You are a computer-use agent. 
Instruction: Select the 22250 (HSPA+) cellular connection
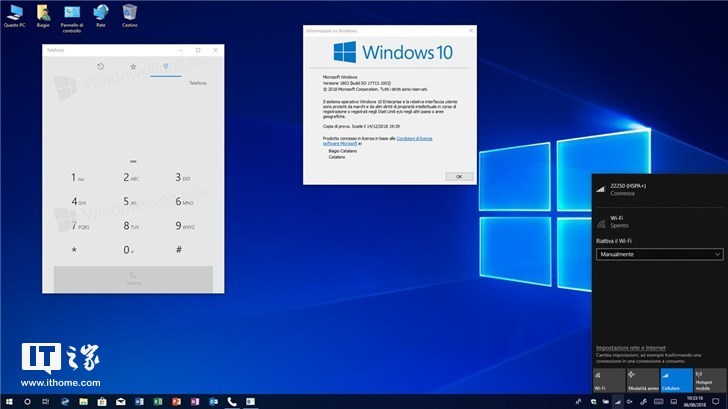(659, 189)
